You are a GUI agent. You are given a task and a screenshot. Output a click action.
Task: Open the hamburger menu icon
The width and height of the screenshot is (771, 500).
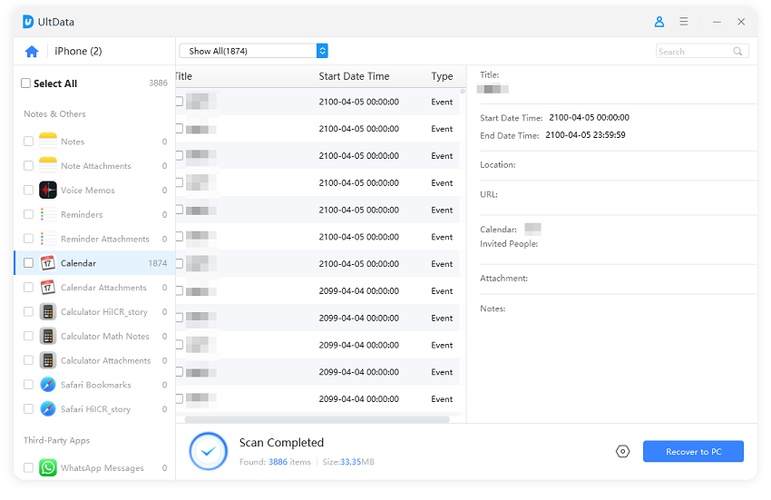[683, 22]
